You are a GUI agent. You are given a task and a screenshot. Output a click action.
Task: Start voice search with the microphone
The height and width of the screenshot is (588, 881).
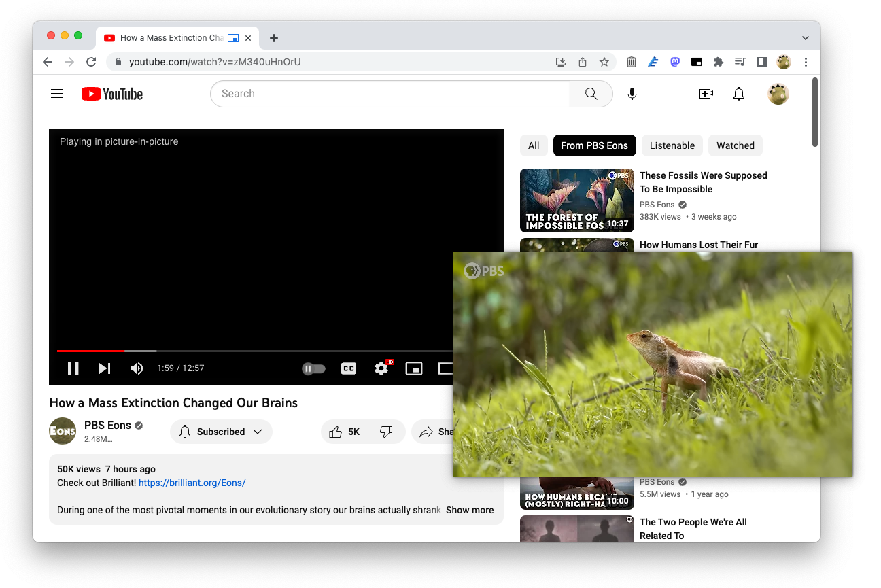click(x=632, y=94)
